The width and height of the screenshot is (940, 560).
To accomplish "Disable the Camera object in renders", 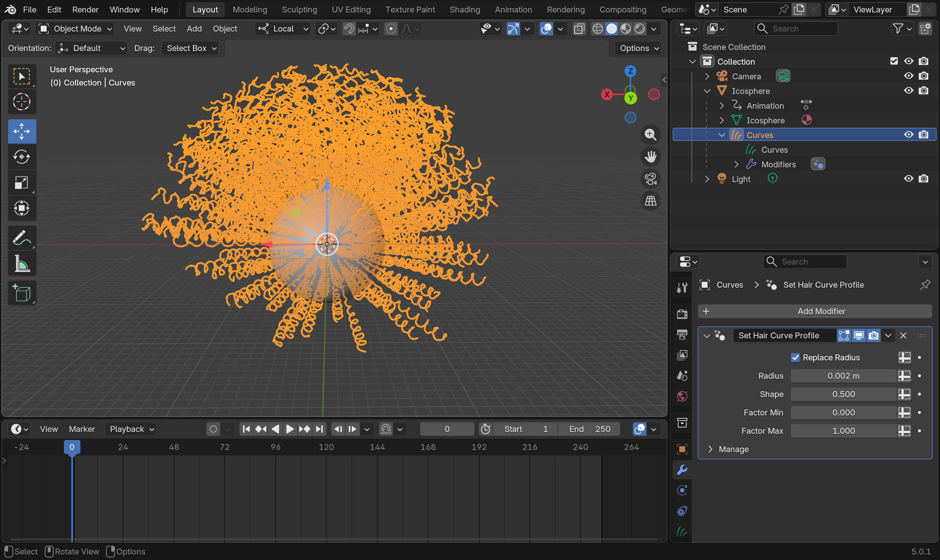I will [x=923, y=76].
